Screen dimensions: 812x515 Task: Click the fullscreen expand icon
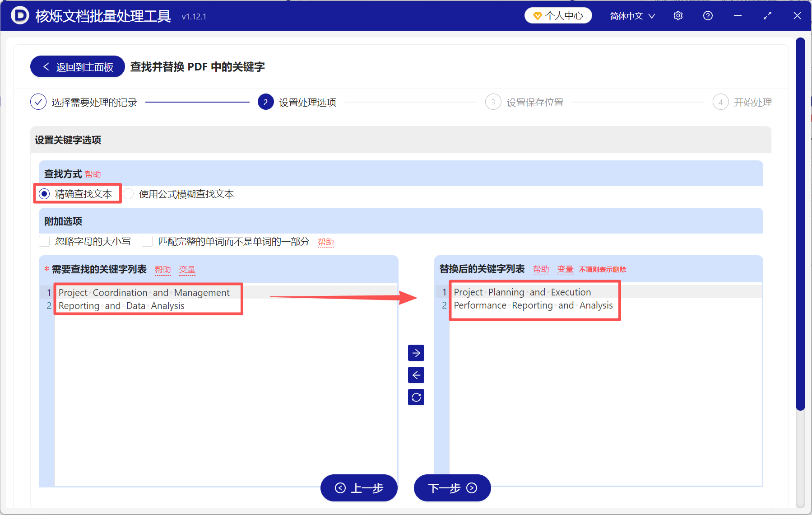(x=767, y=15)
